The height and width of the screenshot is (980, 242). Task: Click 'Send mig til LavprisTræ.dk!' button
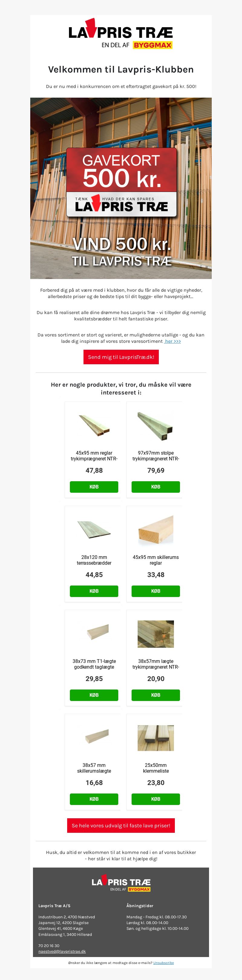[x=121, y=357]
